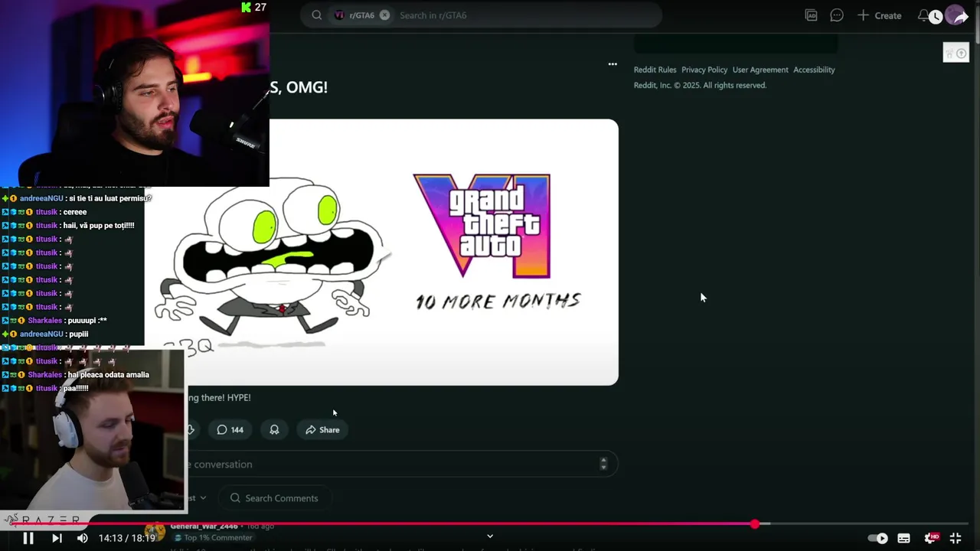Viewport: 980px width, 551px height.
Task: Click the down chevron above the player bar
Action: [x=490, y=536]
